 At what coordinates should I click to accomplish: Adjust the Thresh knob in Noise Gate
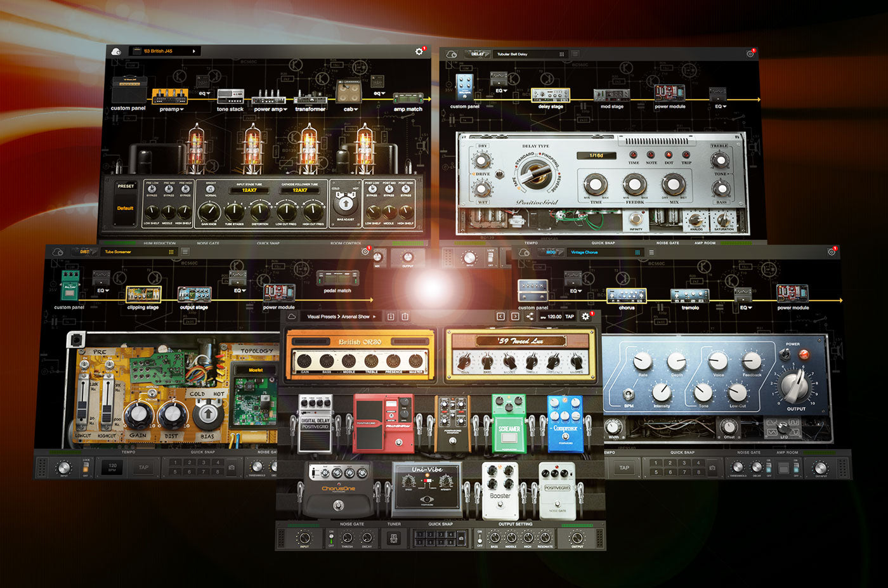point(348,538)
